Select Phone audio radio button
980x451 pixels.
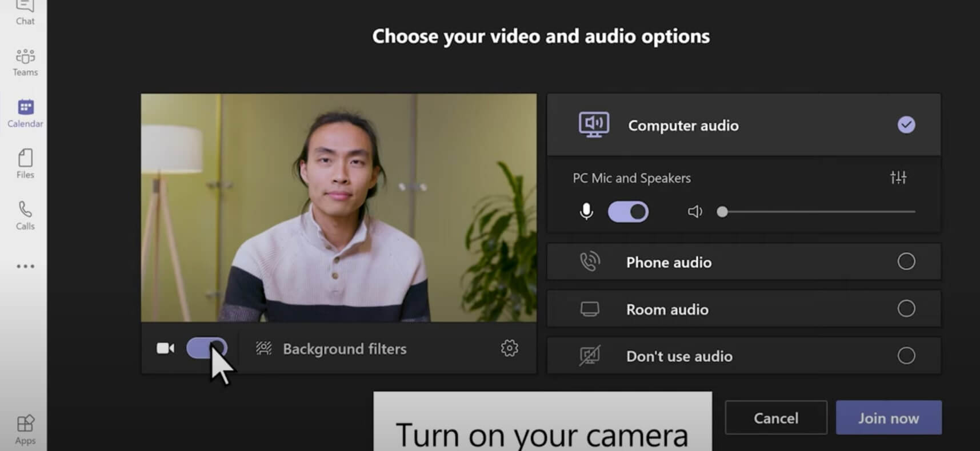point(906,261)
